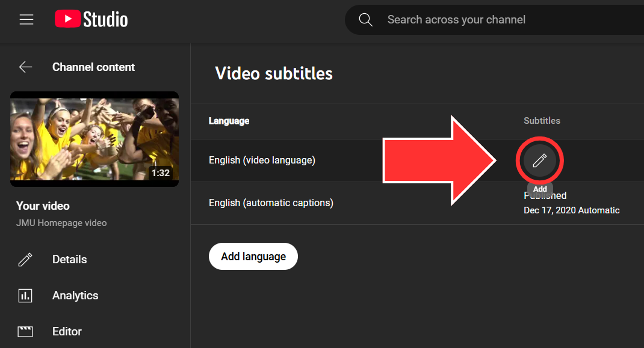Viewport: 644px width, 348px height.
Task: Open the Details sidebar label
Action: [x=69, y=260]
